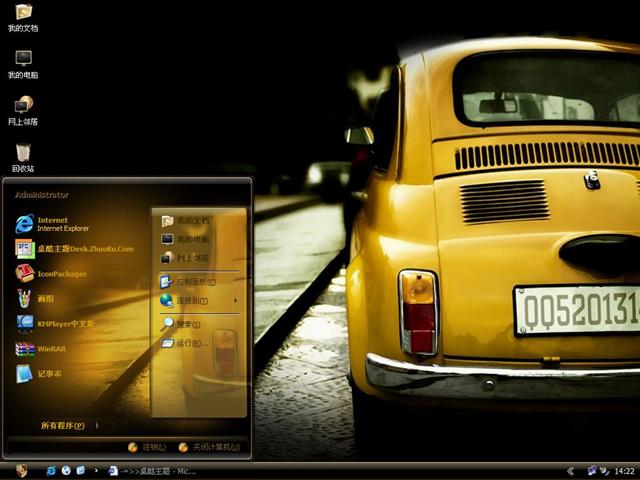Viewport: 640px width, 480px height.
Task: Open 回收站 Recycle Bin desktop icon
Action: pyautogui.click(x=23, y=155)
